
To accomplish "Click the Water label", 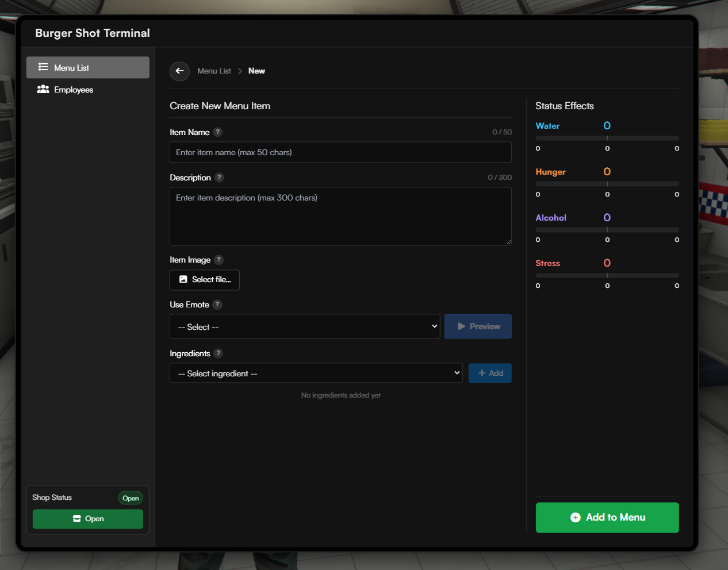I will pos(547,126).
